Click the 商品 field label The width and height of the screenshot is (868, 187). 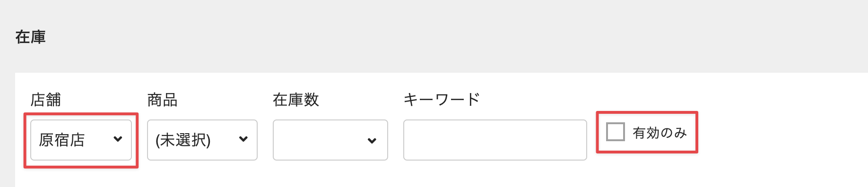(162, 100)
